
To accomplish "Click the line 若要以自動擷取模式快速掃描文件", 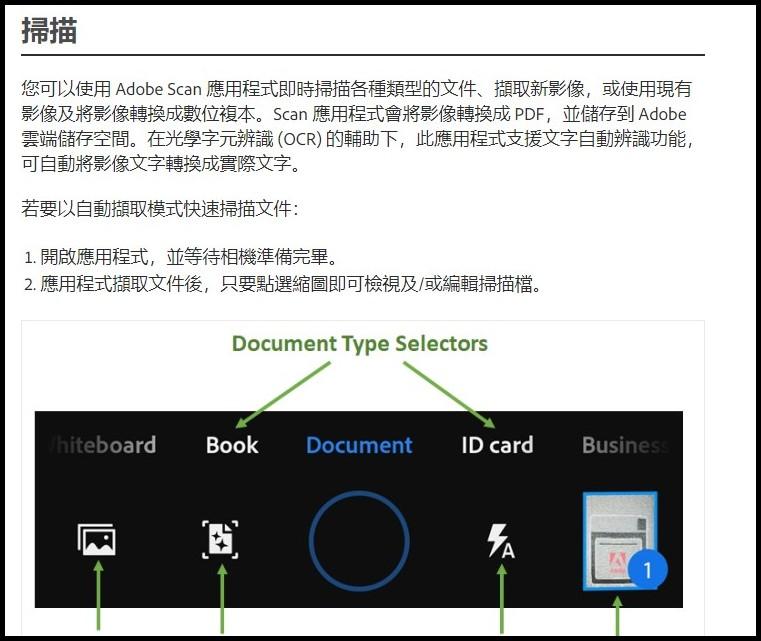I will [x=160, y=209].
